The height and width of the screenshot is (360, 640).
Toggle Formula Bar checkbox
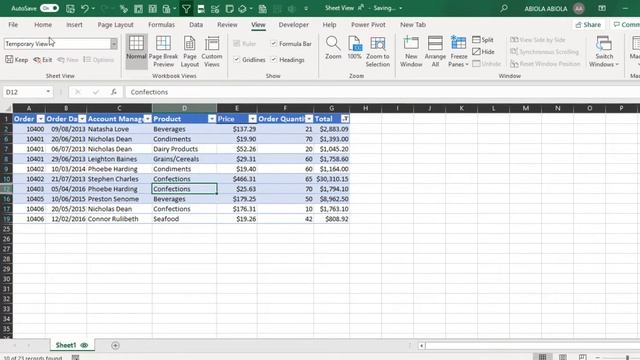(274, 43)
